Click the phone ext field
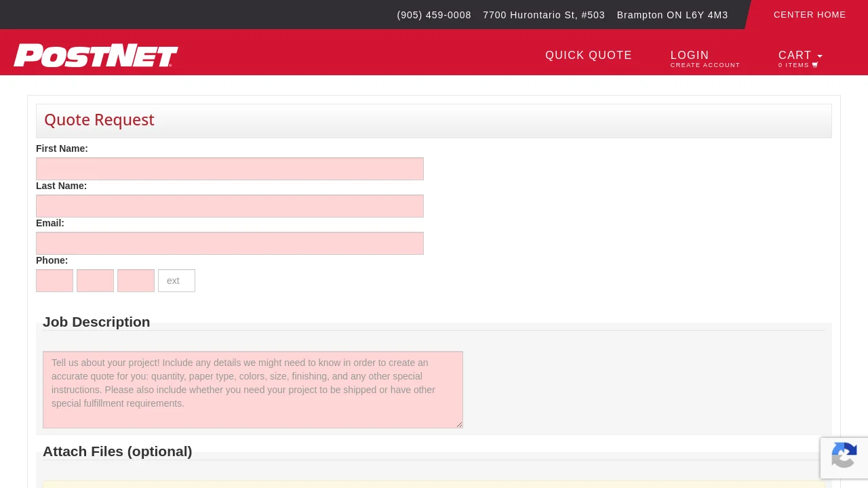This screenshot has height=488, width=868. (x=176, y=281)
